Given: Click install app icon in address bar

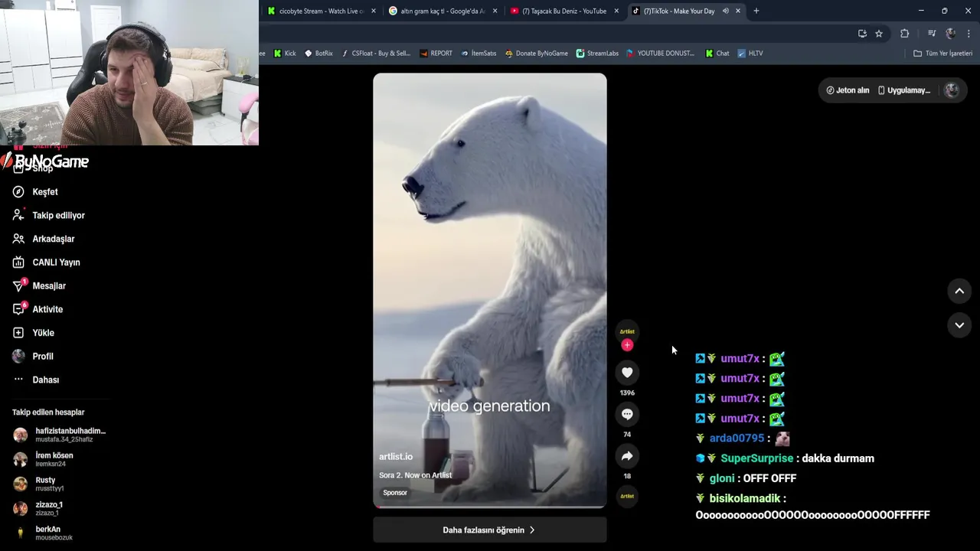Looking at the screenshot, I should point(862,34).
